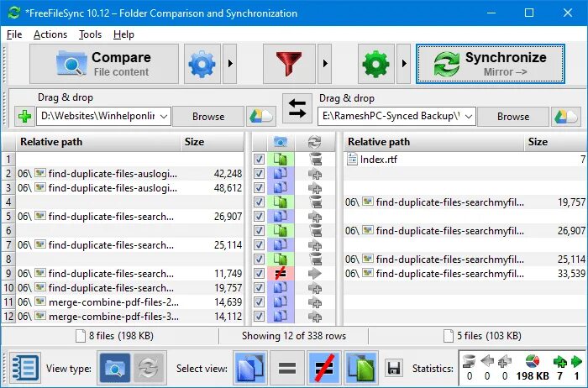Viewport: 588px width, 388px height.
Task: Open overview panel notebook icon
Action: click(x=24, y=368)
